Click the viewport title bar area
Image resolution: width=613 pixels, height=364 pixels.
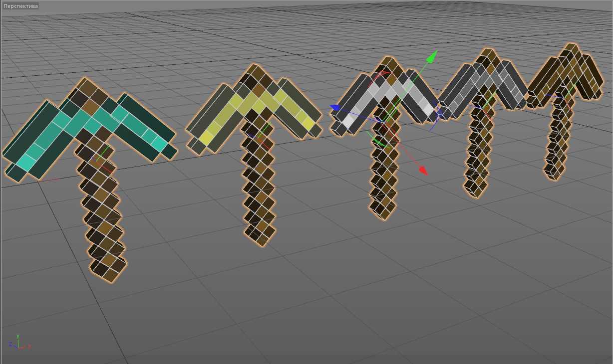point(200,6)
